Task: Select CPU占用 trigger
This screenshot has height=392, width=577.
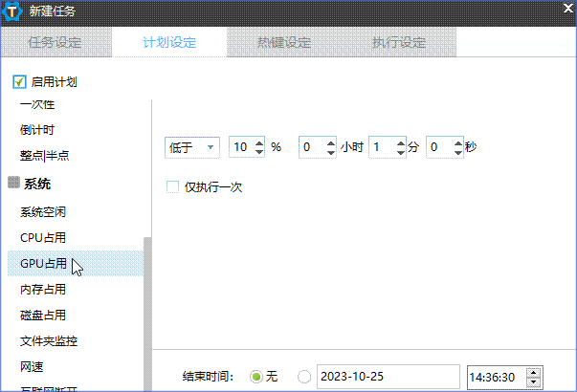Action: 43,237
